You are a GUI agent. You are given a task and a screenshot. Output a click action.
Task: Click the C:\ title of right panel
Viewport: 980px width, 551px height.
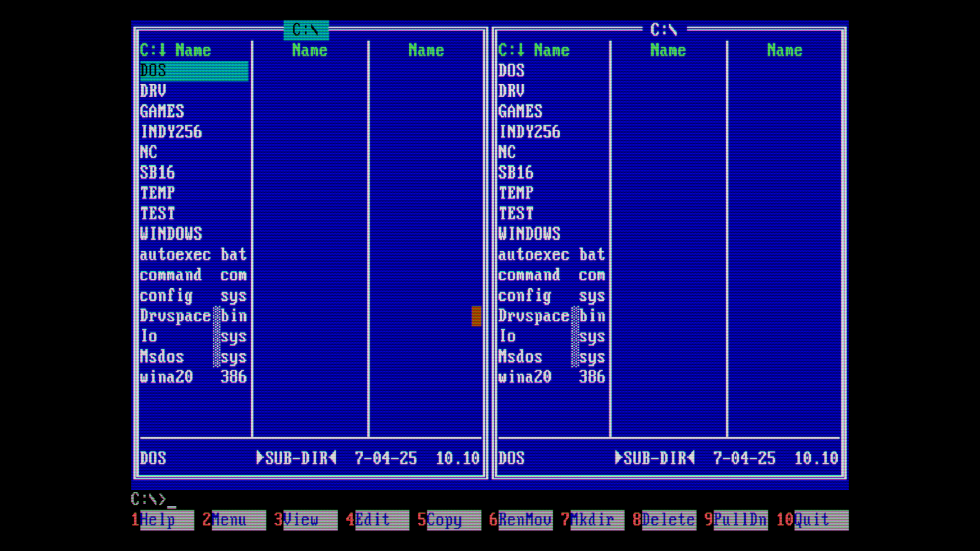click(664, 30)
